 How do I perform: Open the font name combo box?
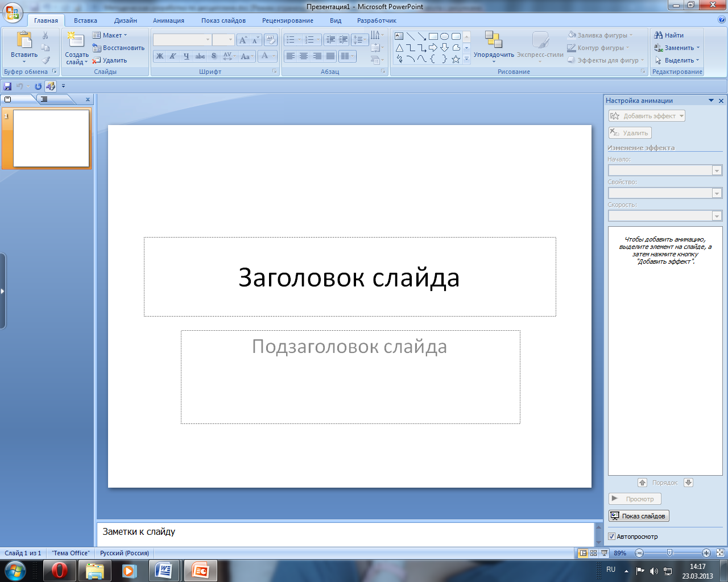click(x=182, y=40)
